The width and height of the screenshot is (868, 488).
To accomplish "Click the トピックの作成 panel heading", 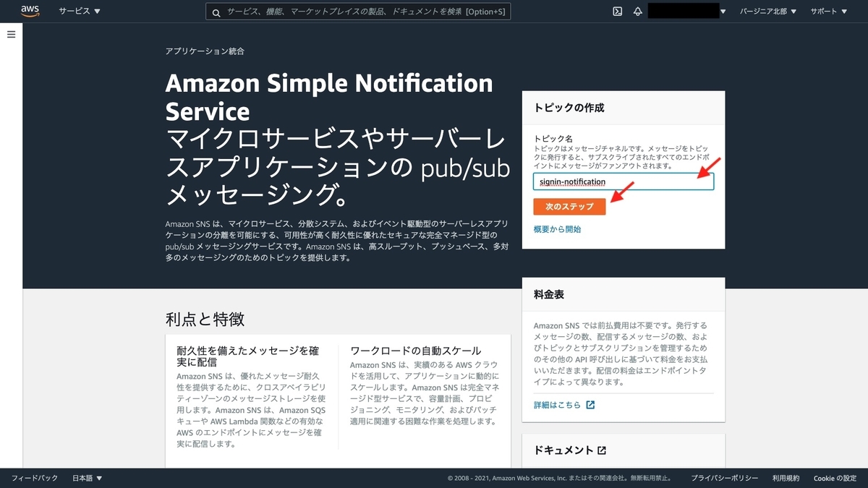I will 569,108.
